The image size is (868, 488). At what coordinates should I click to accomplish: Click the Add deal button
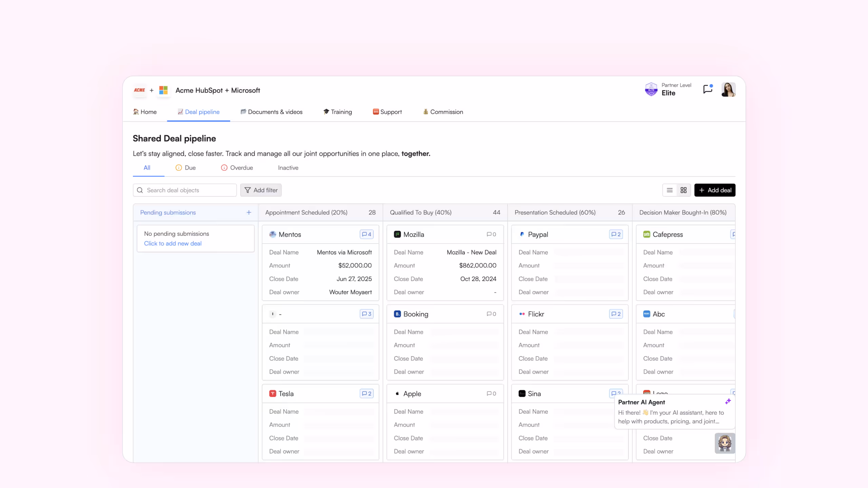715,190
